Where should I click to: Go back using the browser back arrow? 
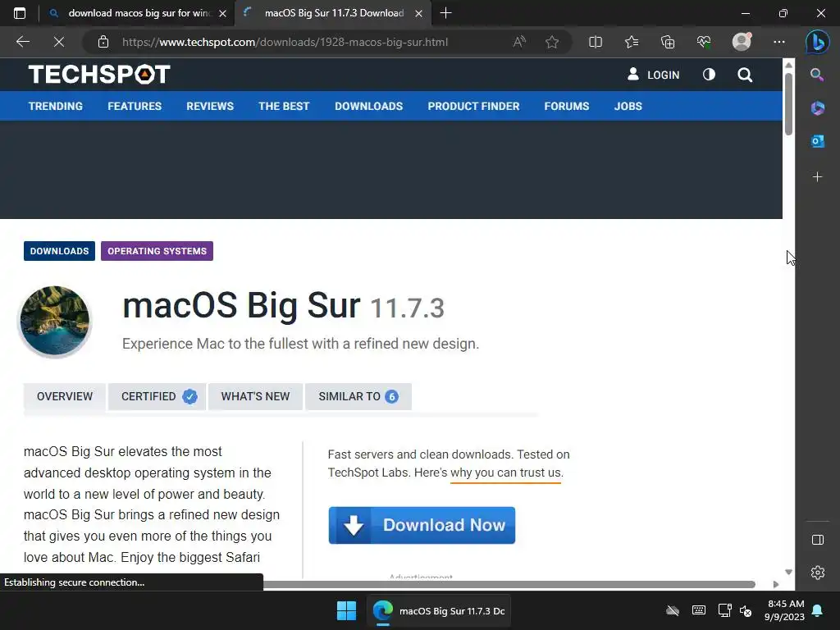coord(22,42)
